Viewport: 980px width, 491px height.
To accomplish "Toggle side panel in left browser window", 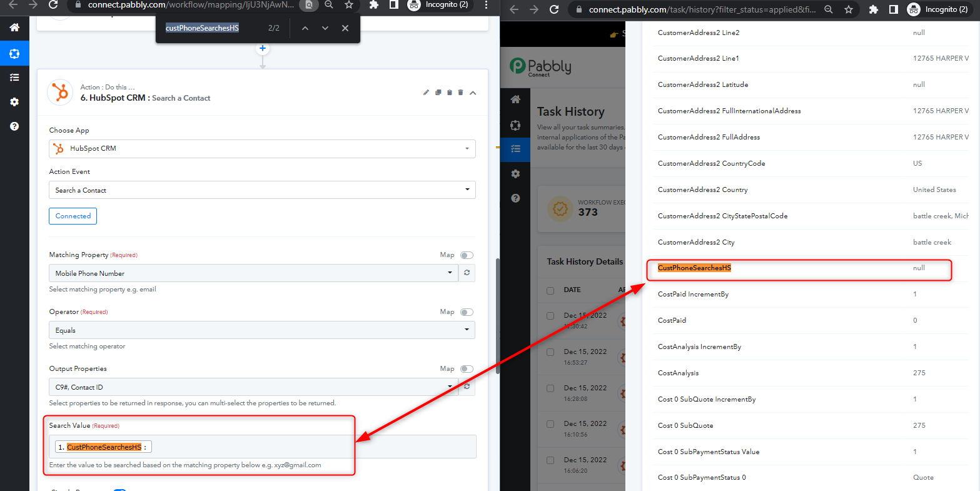I will (393, 5).
